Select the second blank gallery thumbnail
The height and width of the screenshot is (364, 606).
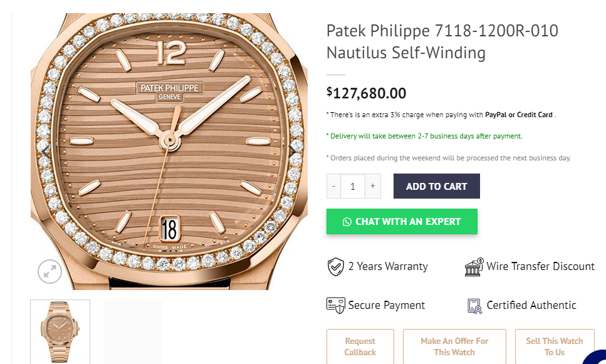(x=133, y=331)
